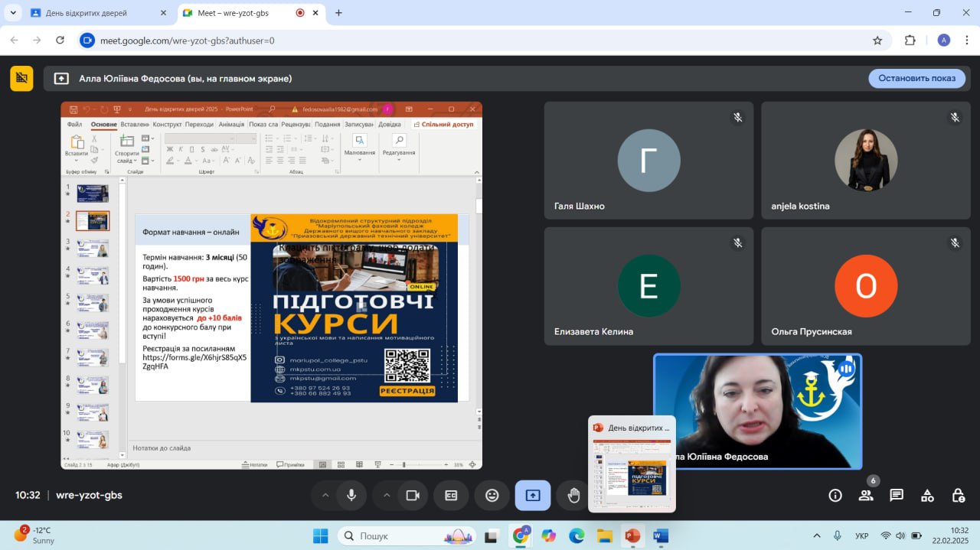980x550 pixels.
Task: Expand video settings arrow beside camera
Action: [x=387, y=495]
